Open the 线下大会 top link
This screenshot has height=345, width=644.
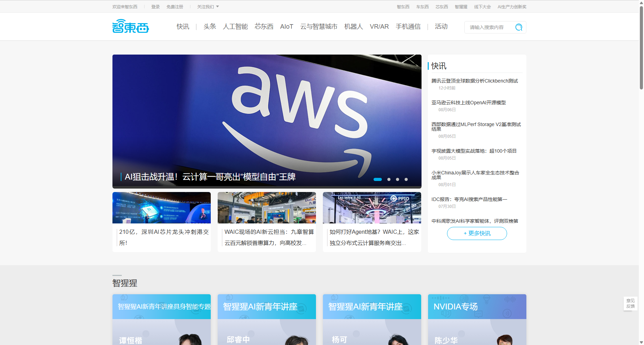tap(482, 7)
